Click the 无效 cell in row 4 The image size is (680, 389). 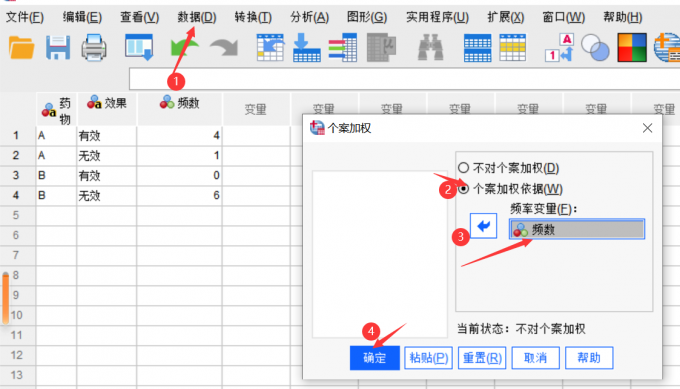[x=107, y=196]
